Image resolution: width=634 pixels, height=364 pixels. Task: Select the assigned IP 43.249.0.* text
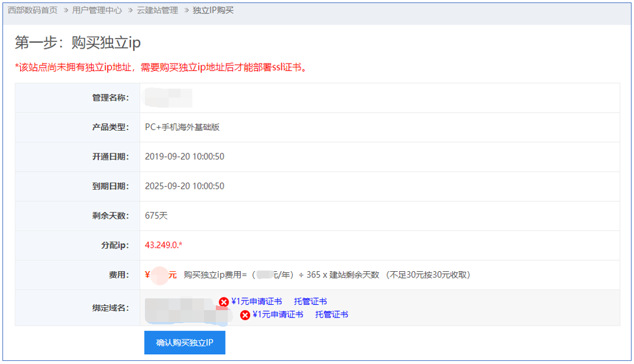163,245
